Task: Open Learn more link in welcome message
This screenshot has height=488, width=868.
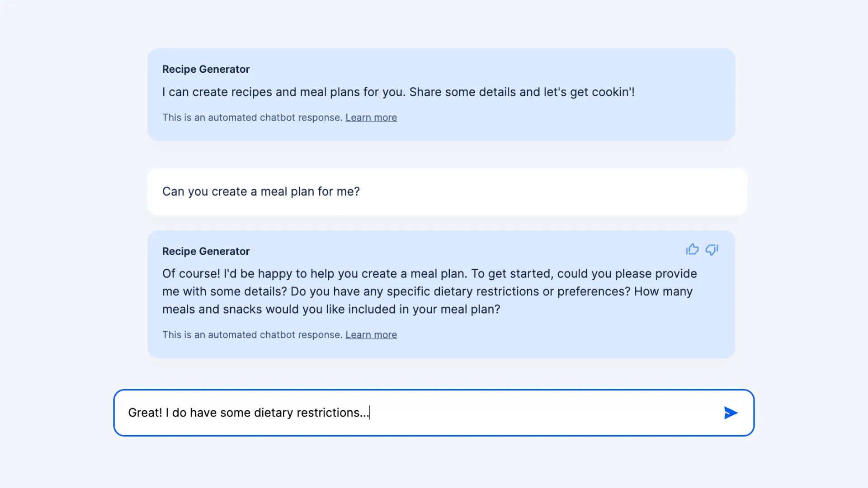Action: click(371, 117)
